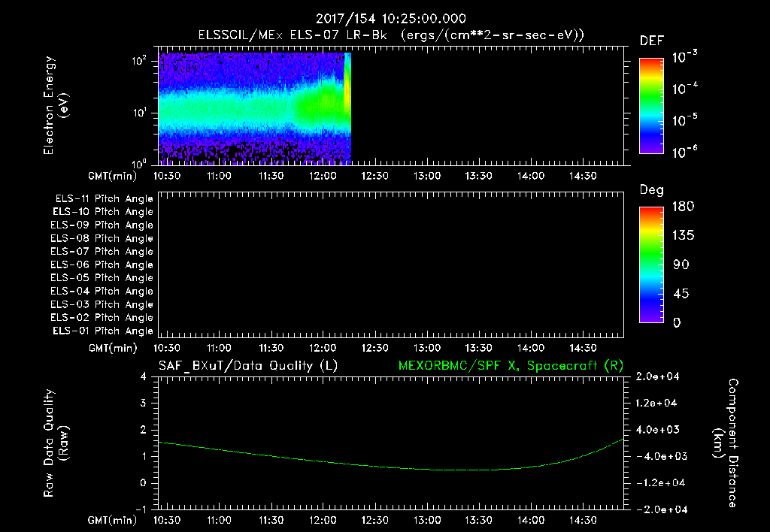Click the 10^-3 value on DEF scale
The image size is (770, 532).
click(684, 57)
